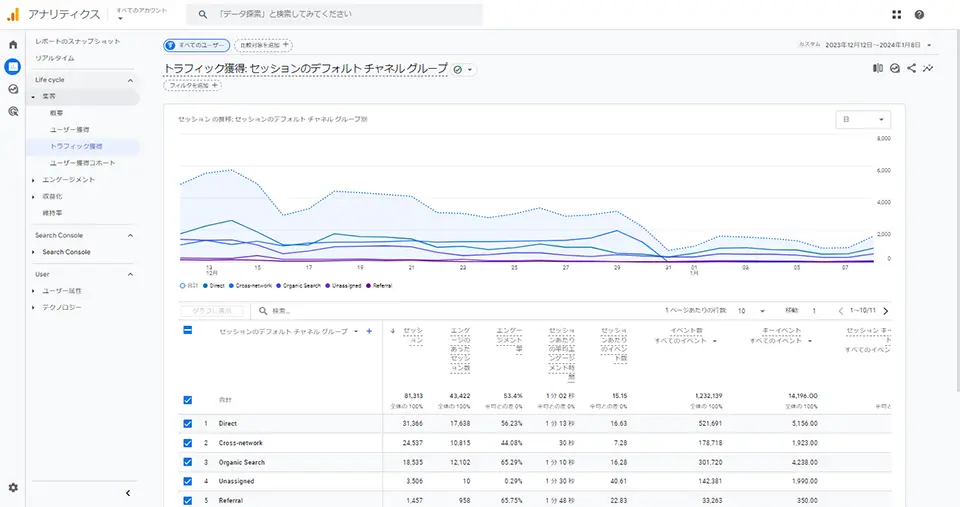Select the Reports icon in left rail

tap(13, 67)
